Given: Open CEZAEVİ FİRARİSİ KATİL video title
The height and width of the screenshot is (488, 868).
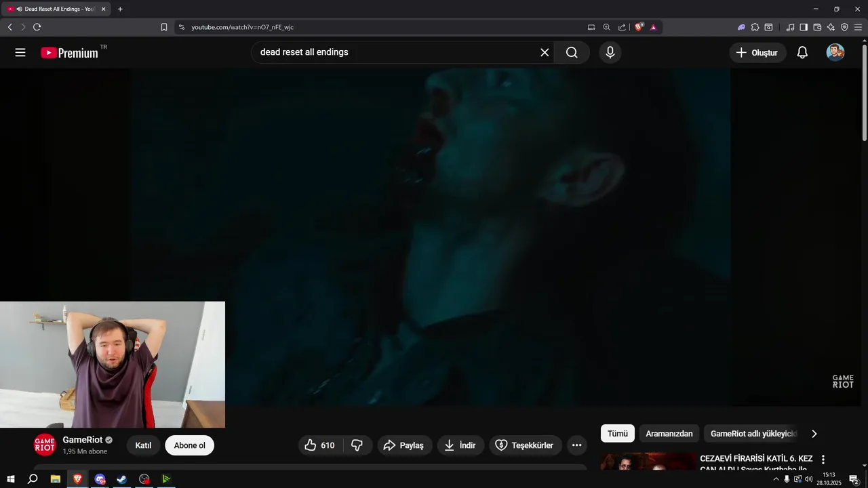Looking at the screenshot, I should [756, 464].
